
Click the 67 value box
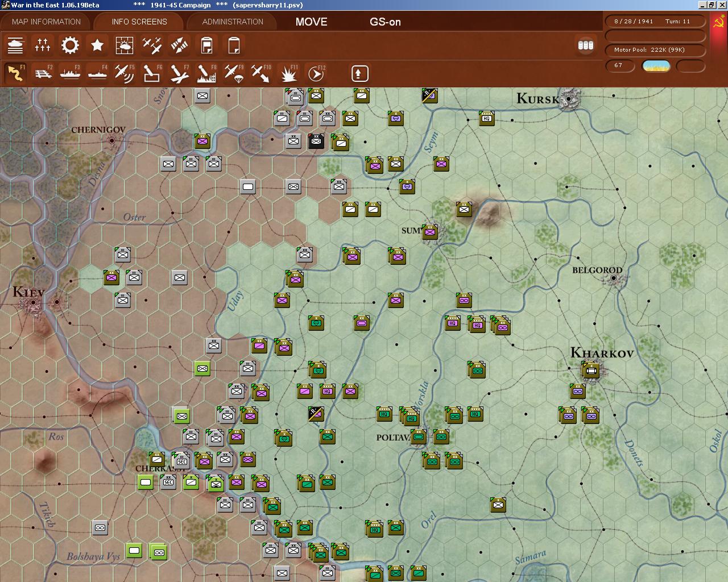620,65
